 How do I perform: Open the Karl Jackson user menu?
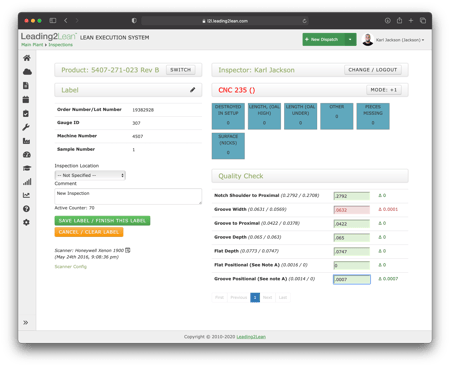coord(400,40)
